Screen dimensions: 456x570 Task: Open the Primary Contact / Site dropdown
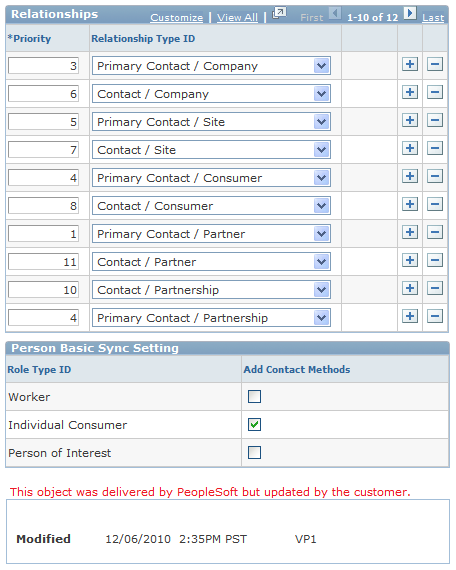coord(211,122)
